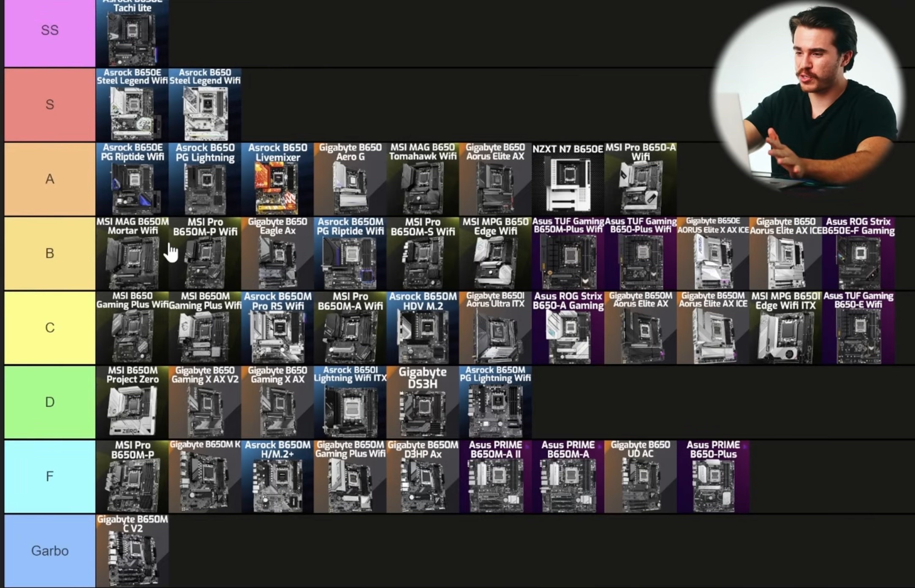The image size is (915, 588).
Task: Click the Garbo tier label
Action: [x=50, y=551]
